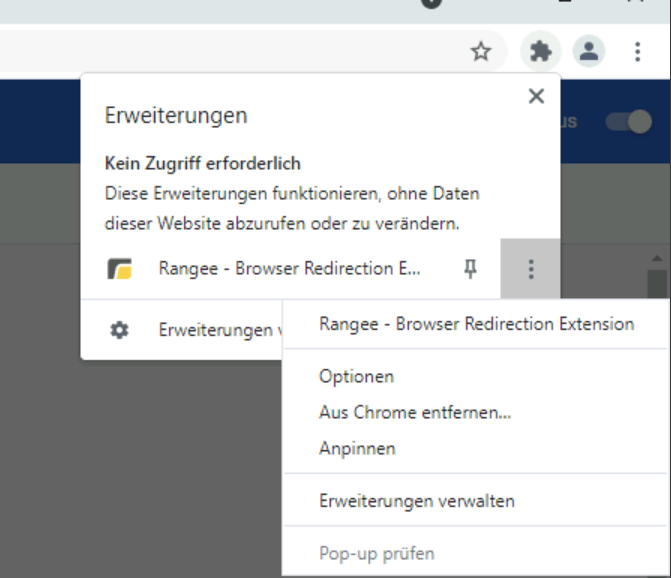Open 'Erweiterungen verwalten' from context menu

pyautogui.click(x=416, y=501)
